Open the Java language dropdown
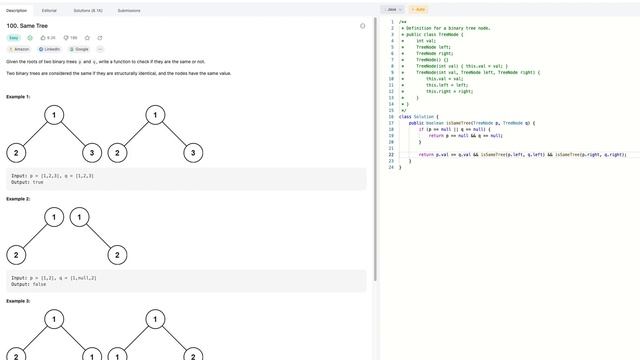This screenshot has height=360, width=640. tap(393, 9)
